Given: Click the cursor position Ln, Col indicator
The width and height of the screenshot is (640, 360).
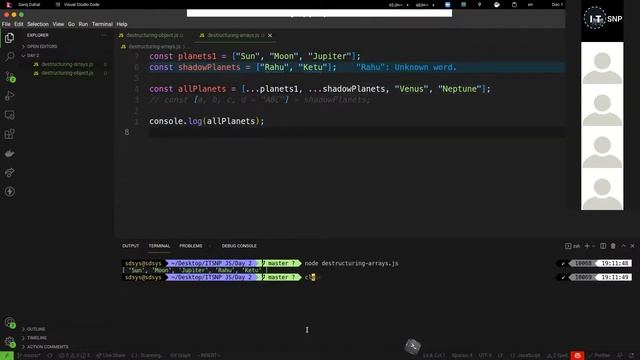Looking at the screenshot, I should click(x=433, y=356).
